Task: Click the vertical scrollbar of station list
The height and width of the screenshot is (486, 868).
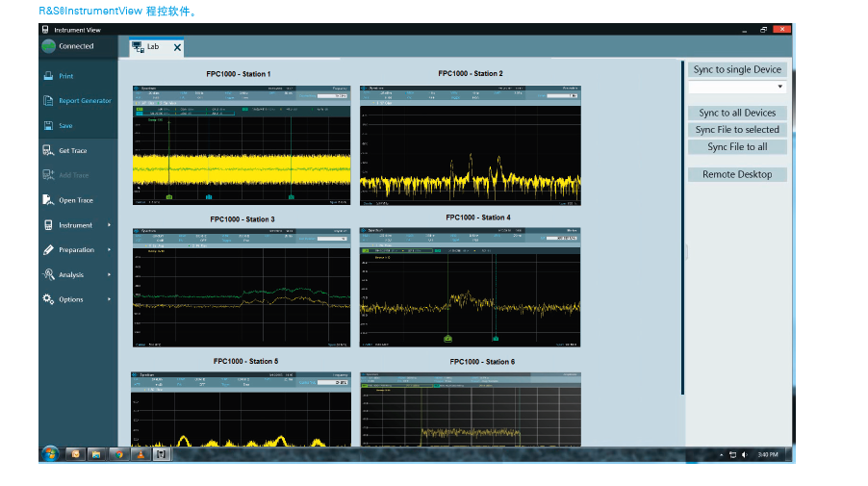Action: pyautogui.click(x=682, y=228)
